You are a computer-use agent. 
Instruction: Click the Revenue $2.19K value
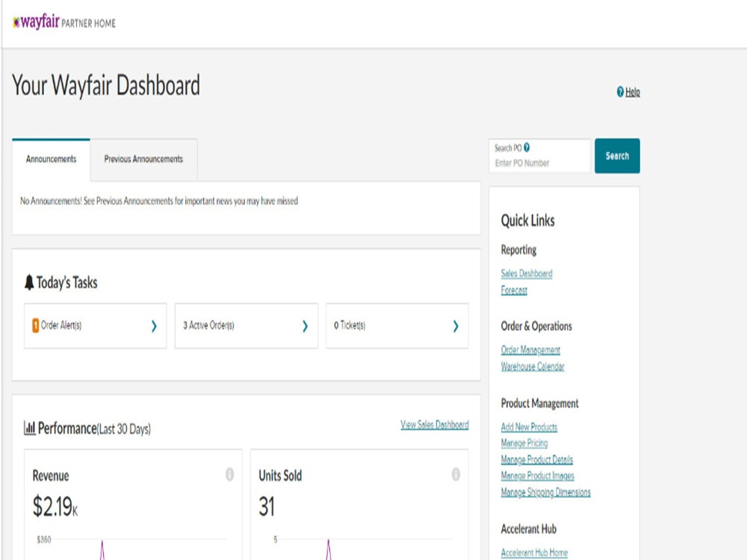55,506
